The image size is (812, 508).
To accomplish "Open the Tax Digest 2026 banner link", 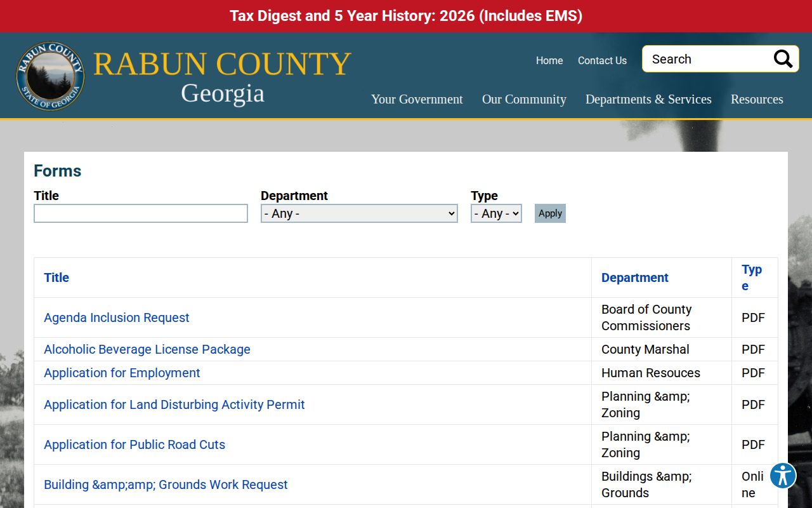I will click(x=406, y=16).
